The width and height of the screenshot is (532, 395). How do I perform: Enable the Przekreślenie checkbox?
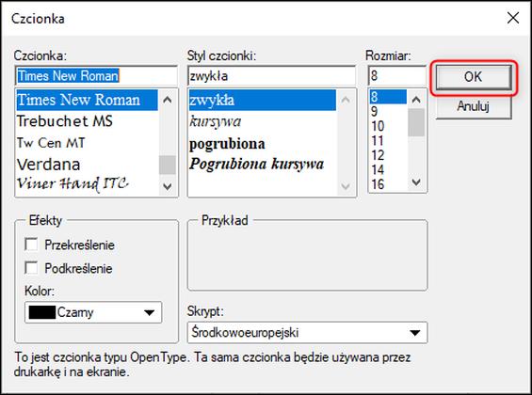[x=31, y=245]
